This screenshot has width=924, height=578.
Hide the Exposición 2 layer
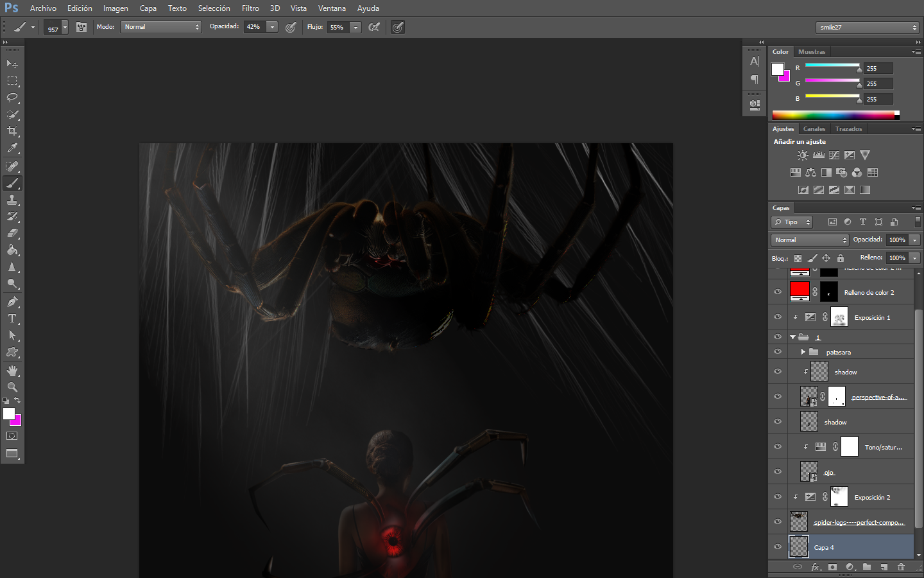pyautogui.click(x=778, y=496)
